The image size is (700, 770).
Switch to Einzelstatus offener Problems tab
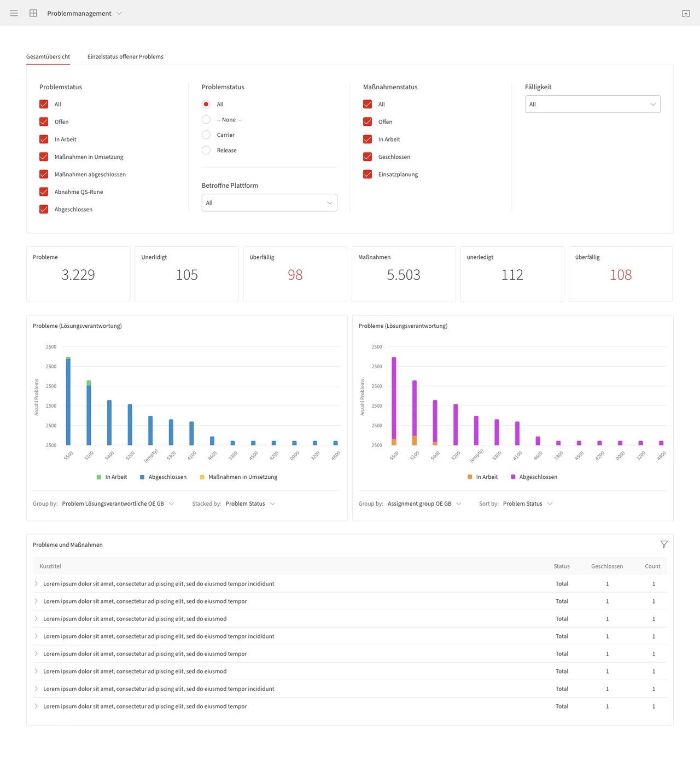point(125,57)
